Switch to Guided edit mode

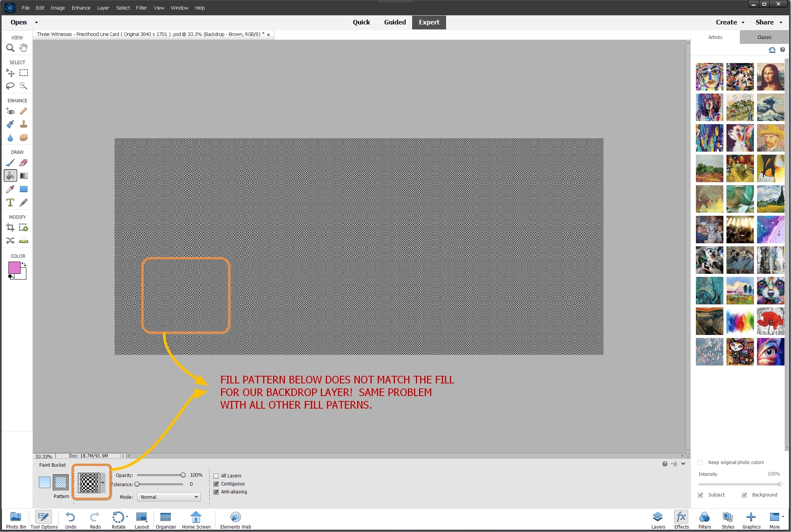tap(395, 22)
